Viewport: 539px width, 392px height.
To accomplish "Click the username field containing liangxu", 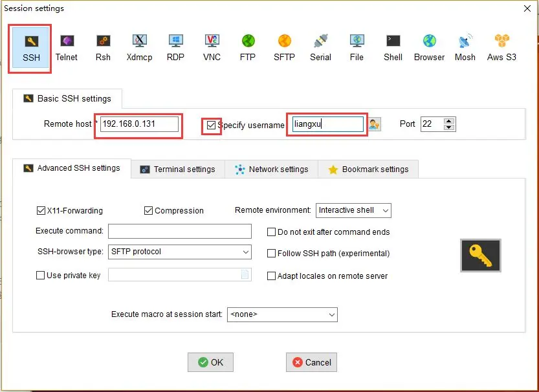I will (x=327, y=124).
